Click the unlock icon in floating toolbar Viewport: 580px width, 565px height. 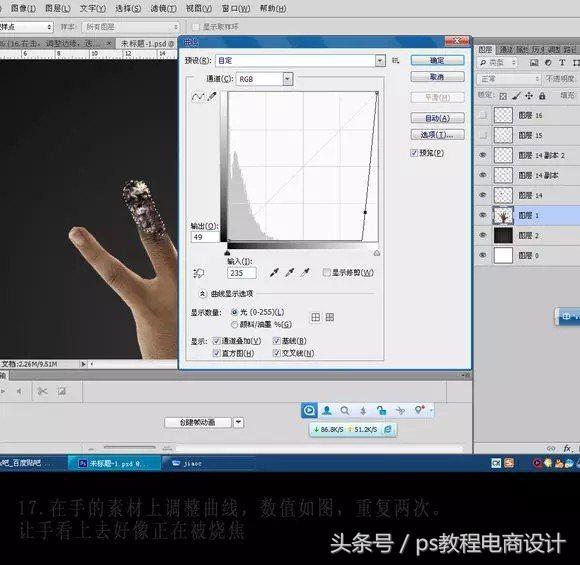tap(381, 411)
